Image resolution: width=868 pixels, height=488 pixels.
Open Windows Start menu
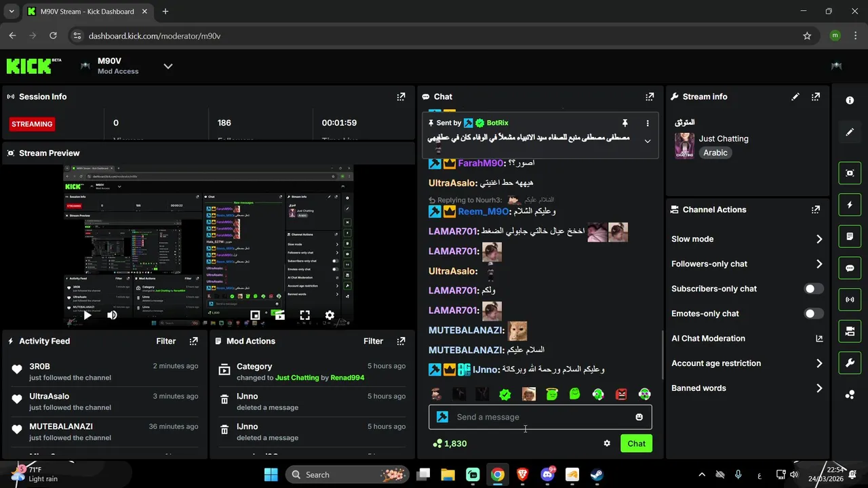pyautogui.click(x=271, y=474)
